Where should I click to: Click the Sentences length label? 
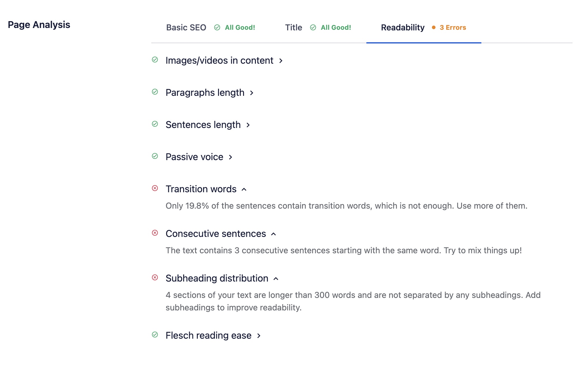coord(203,125)
